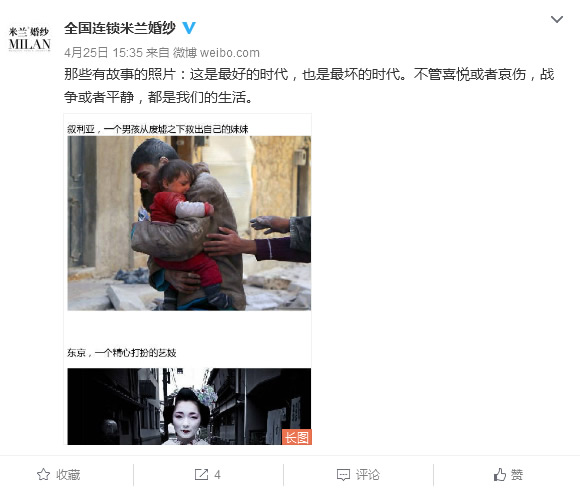
Task: Open the Tokyo geisha photo
Action: (x=189, y=406)
